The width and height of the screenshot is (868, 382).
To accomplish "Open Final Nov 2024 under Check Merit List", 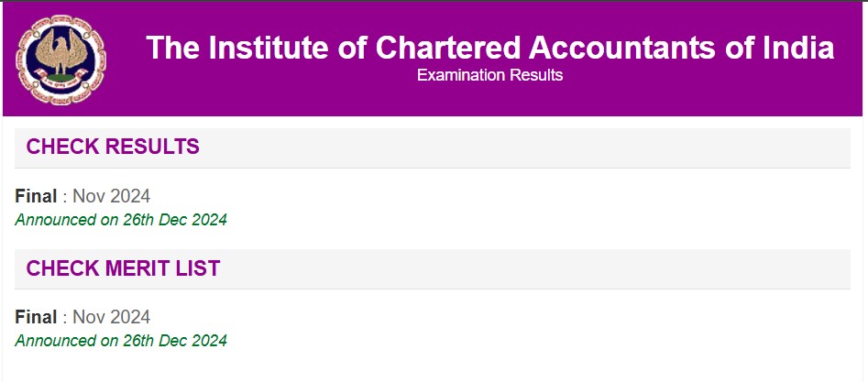I will click(82, 317).
